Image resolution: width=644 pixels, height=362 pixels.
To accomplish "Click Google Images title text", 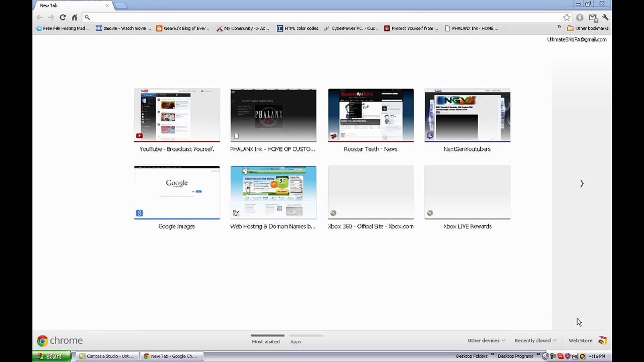I will pos(176,227).
